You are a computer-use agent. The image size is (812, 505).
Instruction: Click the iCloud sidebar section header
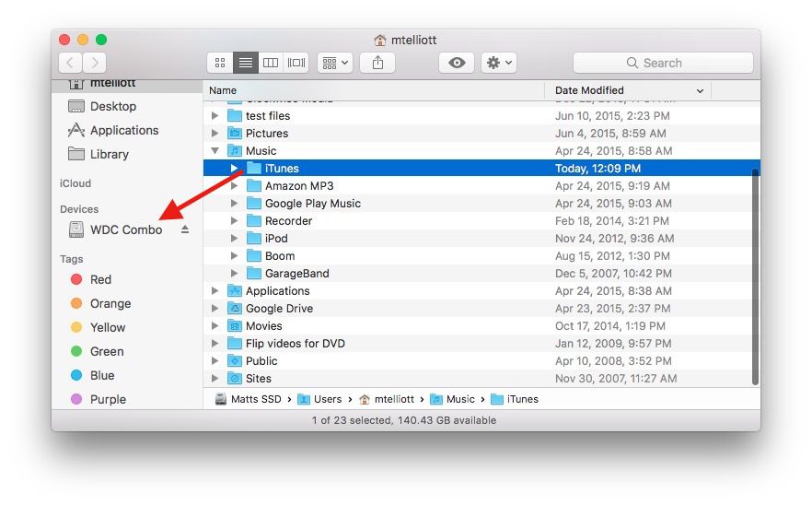75,183
